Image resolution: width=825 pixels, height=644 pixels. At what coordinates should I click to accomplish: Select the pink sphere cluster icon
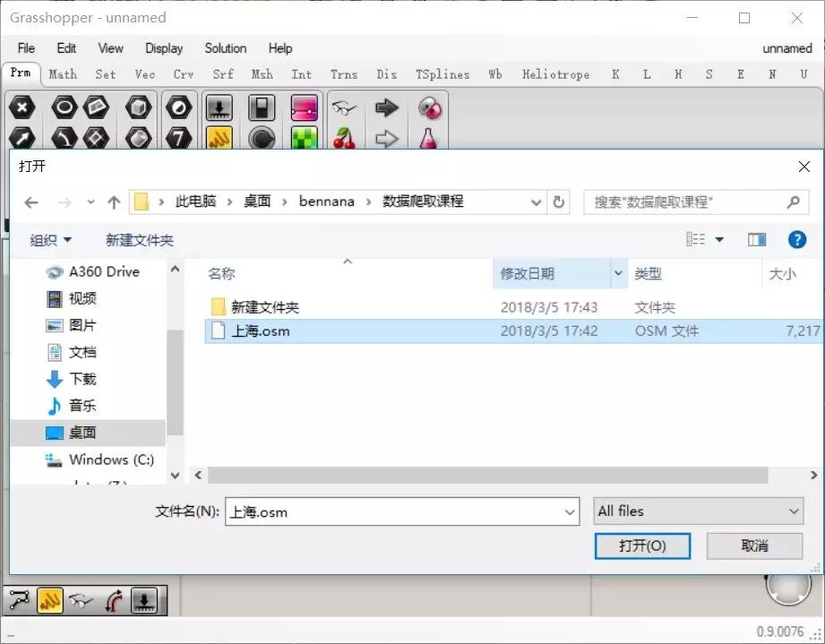[x=429, y=107]
